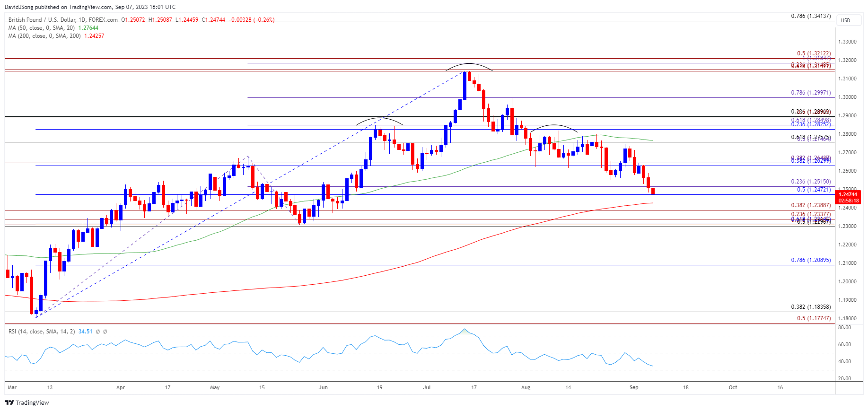Click the 1.18000 price axis label
The width and height of the screenshot is (868, 411).
pyautogui.click(x=847, y=318)
